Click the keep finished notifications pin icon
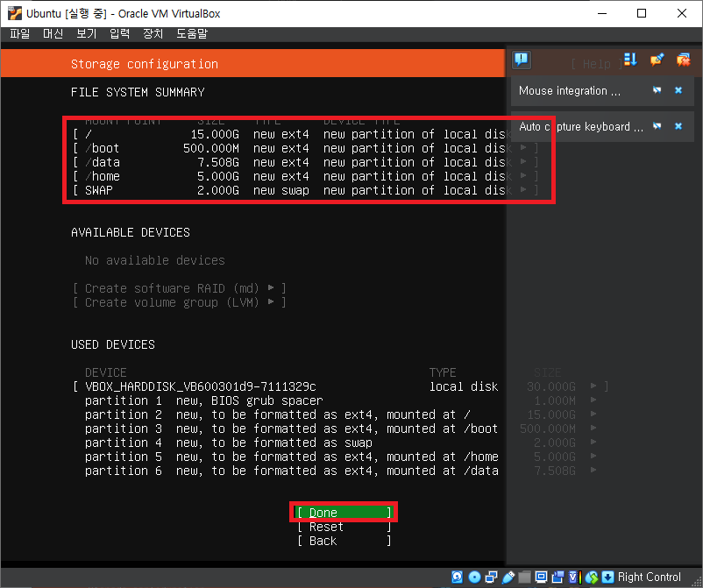This screenshot has height=588, width=703. point(657,60)
